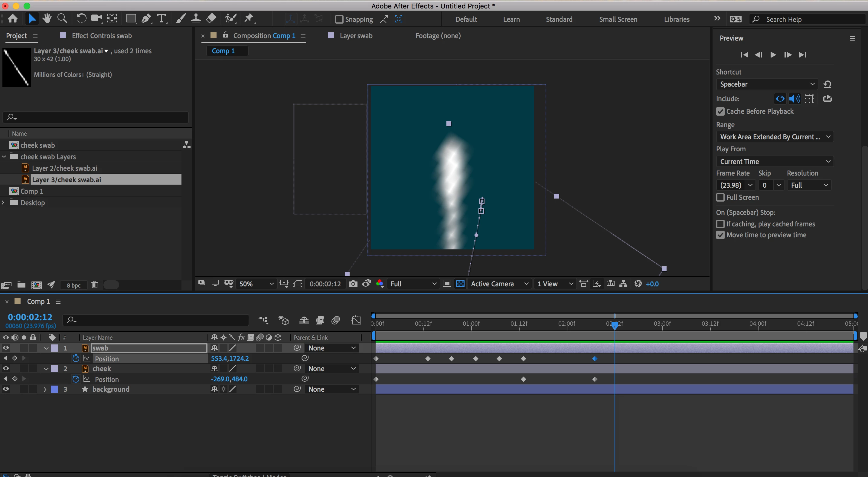Switch to the Effect Controls swab tab
This screenshot has height=477, width=868.
[101, 36]
